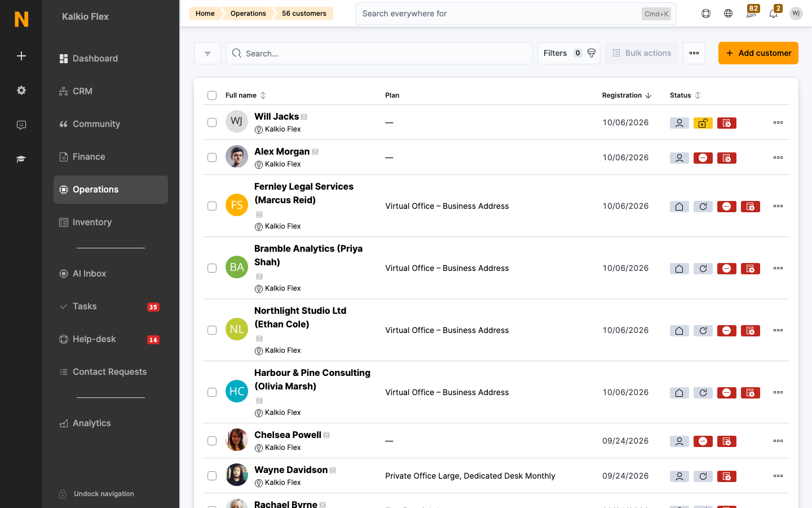Click the renew icon for Bramble Analytics row
Screen dimensions: 812x508
click(x=703, y=269)
